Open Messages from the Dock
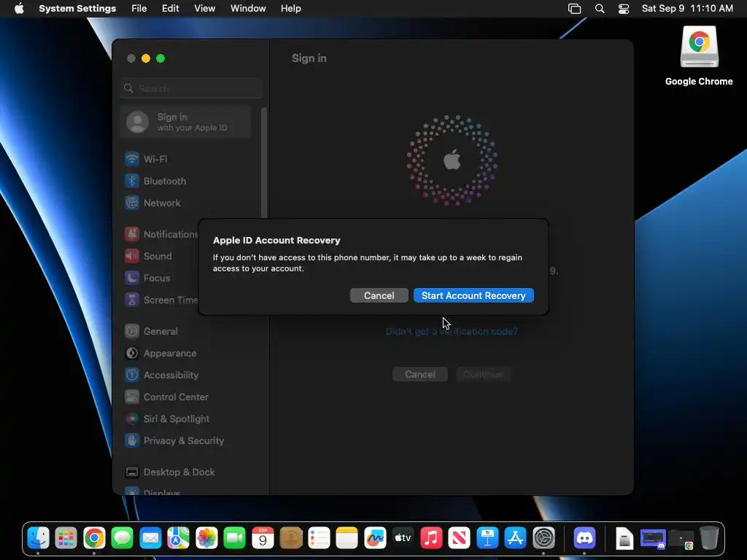The image size is (747, 560). click(123, 538)
